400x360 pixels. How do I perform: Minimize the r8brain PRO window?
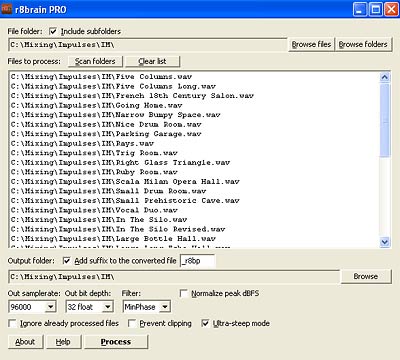point(360,9)
